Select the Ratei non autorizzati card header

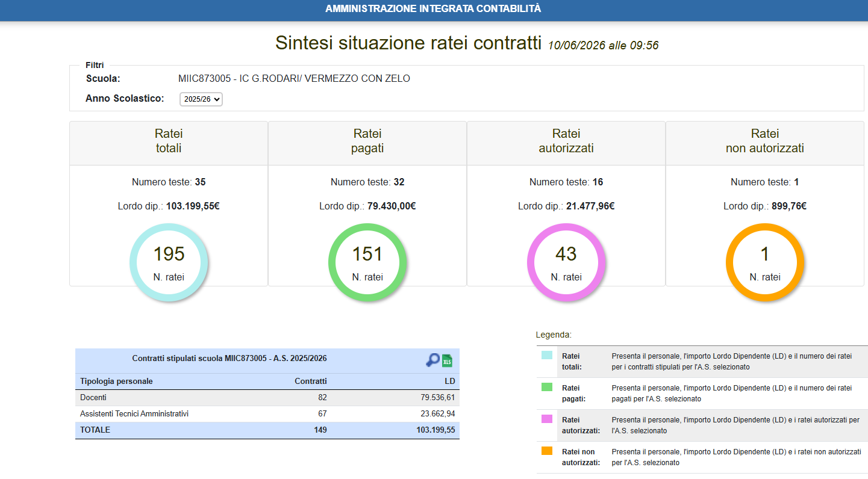pyautogui.click(x=765, y=143)
